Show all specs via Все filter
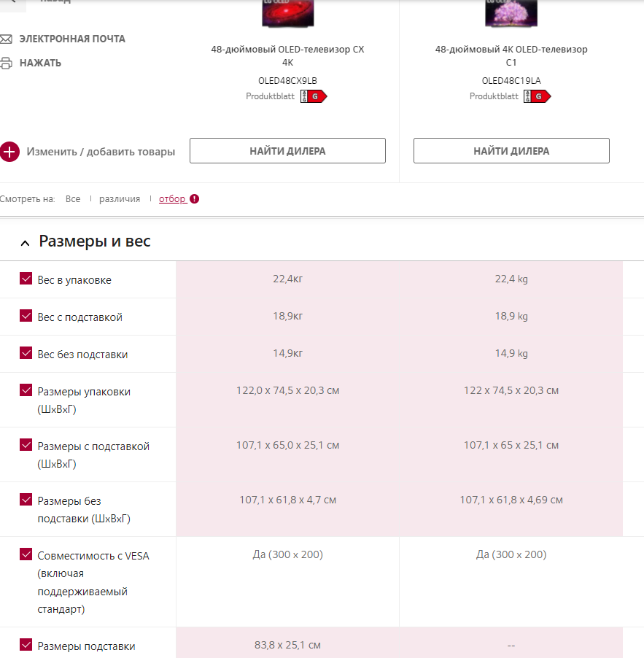This screenshot has height=658, width=644. (73, 198)
